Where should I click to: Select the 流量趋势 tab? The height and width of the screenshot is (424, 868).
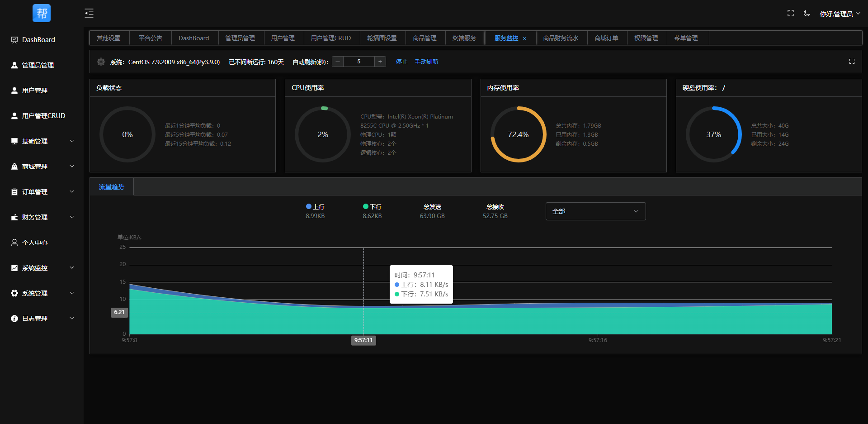(111, 187)
